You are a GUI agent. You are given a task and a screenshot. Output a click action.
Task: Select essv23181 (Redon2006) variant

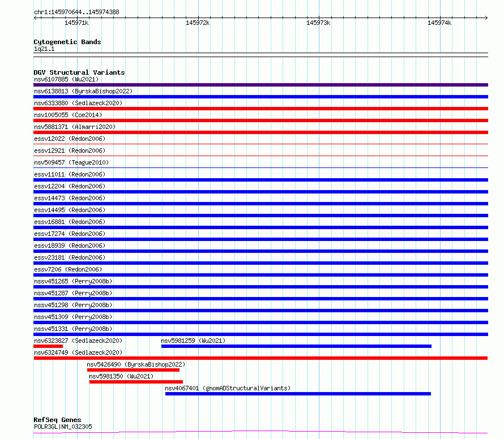(x=70, y=257)
